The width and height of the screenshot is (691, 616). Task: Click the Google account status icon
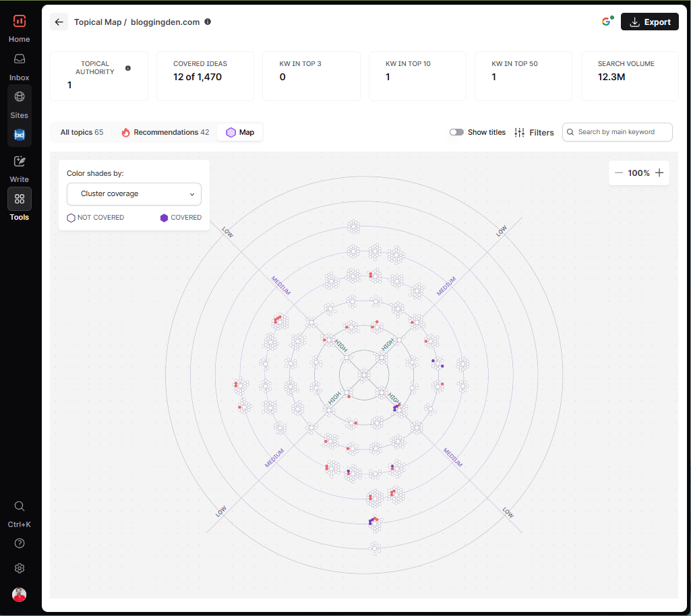tap(607, 22)
